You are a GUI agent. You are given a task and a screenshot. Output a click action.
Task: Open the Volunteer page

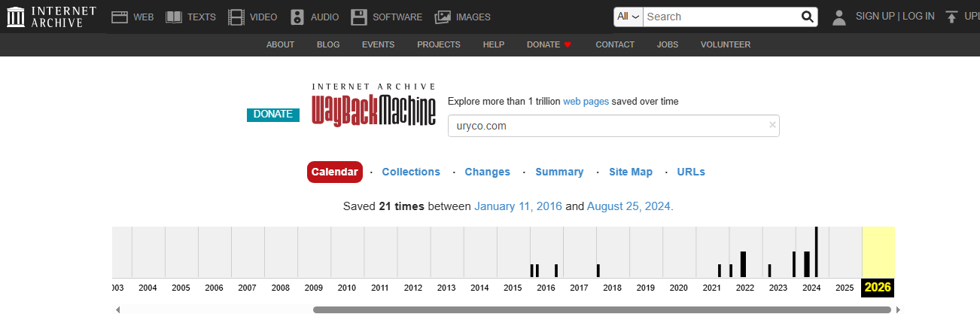coord(726,44)
